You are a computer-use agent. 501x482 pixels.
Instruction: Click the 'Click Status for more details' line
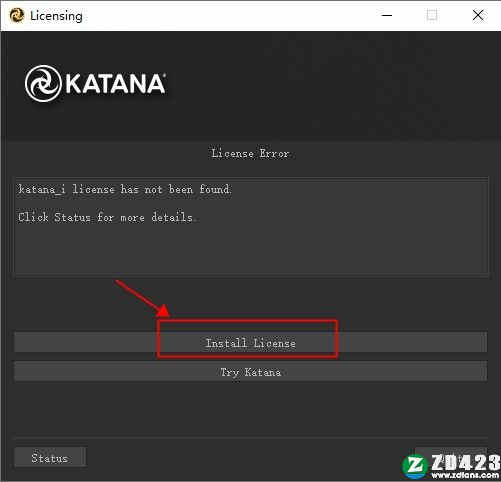point(106,217)
